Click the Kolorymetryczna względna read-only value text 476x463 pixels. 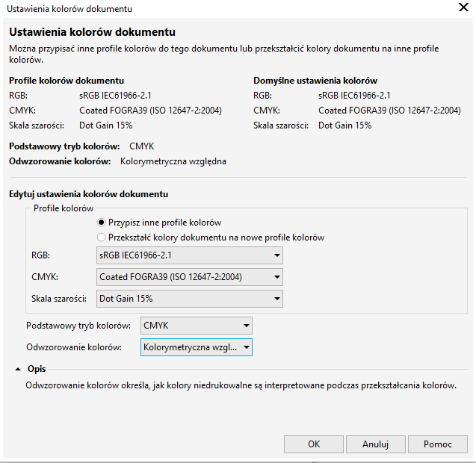pyautogui.click(x=173, y=161)
